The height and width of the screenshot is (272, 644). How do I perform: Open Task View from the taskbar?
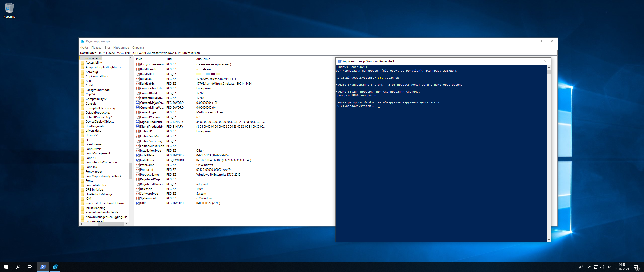point(30,267)
